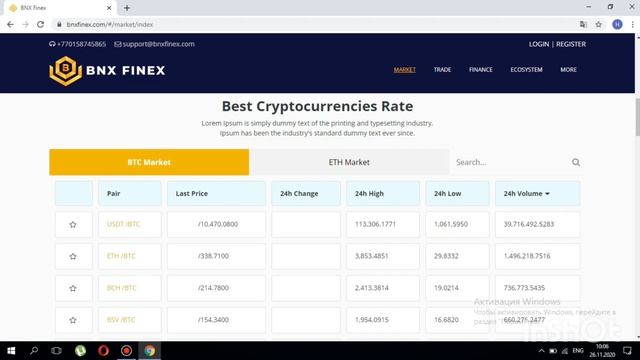Open the notification center icon
This screenshot has height=360, width=640.
[627, 351]
